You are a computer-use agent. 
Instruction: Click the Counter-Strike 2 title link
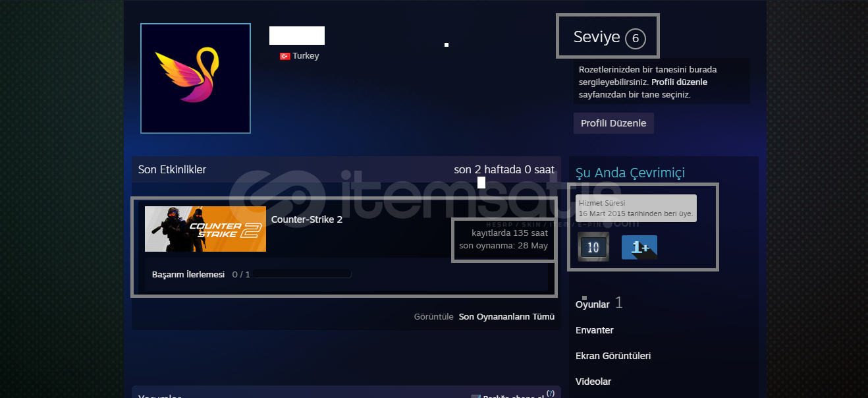pyautogui.click(x=307, y=219)
